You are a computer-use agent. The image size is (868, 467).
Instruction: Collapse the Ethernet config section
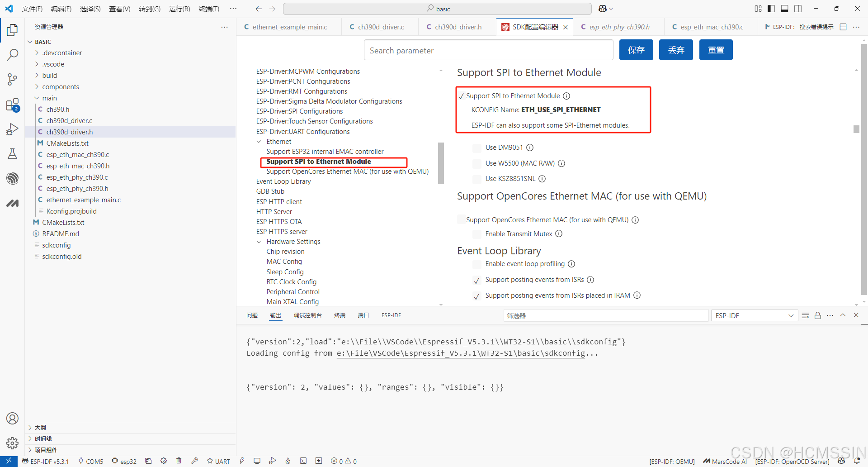coord(259,142)
